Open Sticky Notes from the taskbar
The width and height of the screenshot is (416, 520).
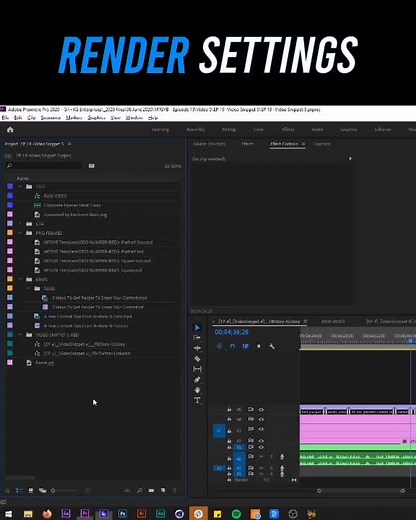click(x=217, y=514)
